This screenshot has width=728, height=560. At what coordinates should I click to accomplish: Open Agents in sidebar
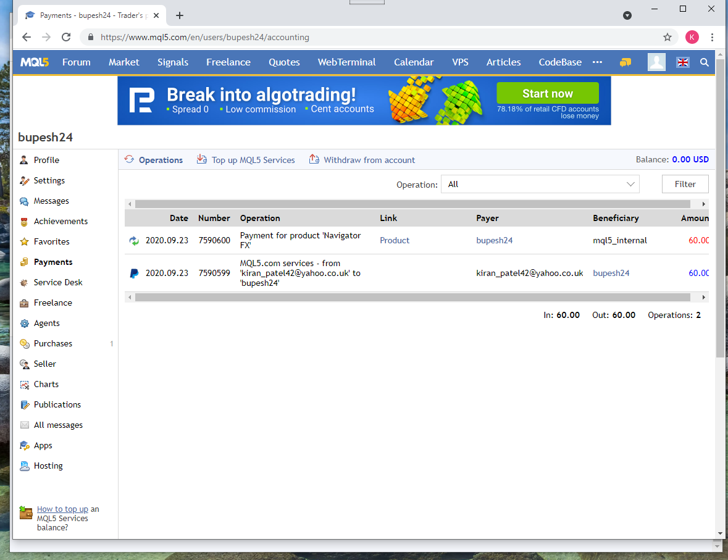[x=46, y=324]
